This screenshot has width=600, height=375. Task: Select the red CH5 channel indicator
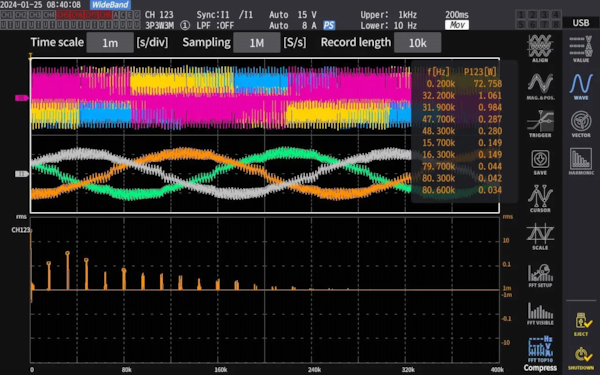63,15
